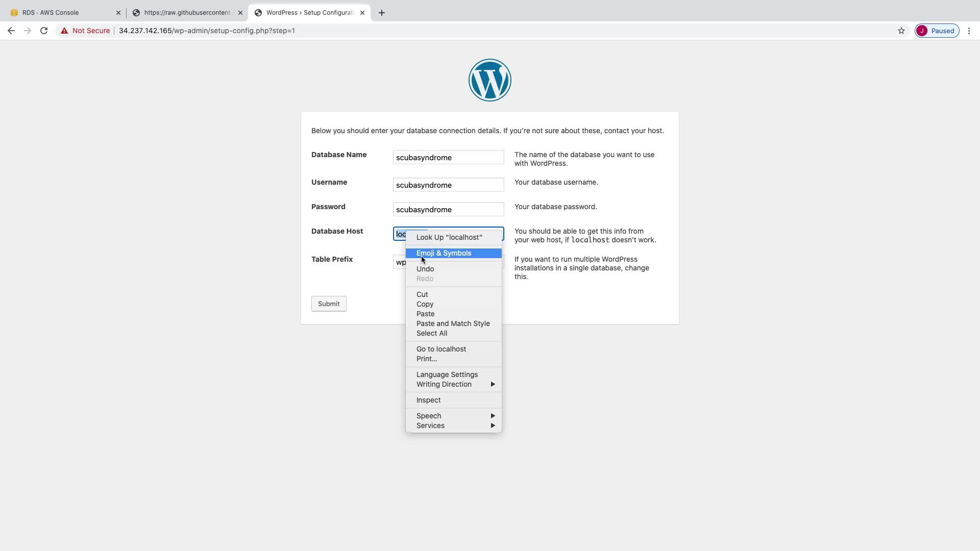
Task: Click the Database Name input field
Action: (448, 157)
